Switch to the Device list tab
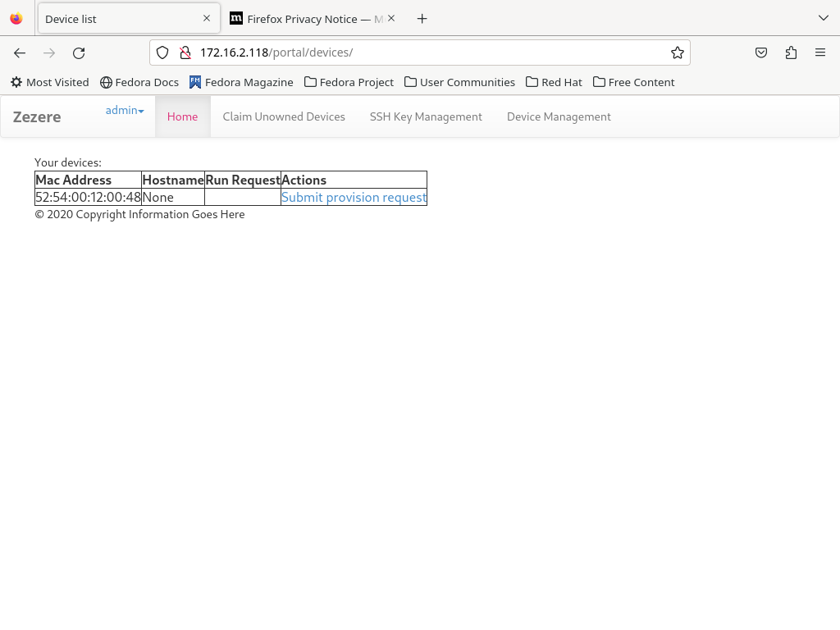The width and height of the screenshot is (840, 630). click(x=129, y=19)
